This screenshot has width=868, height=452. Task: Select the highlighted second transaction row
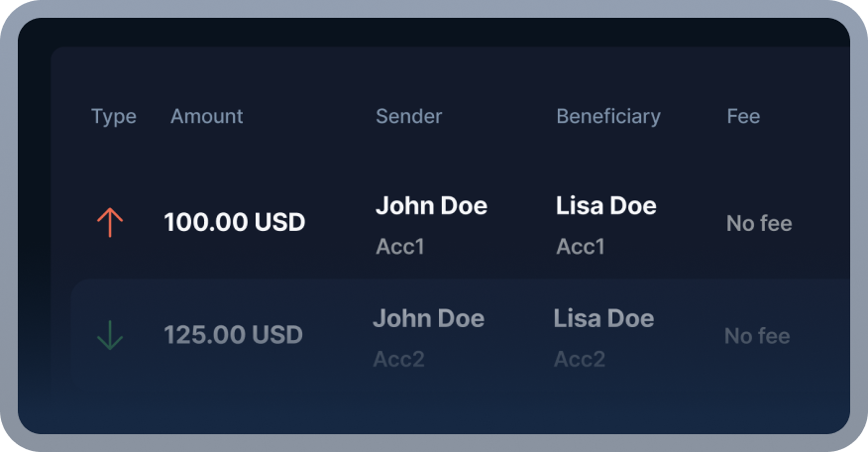pos(461,336)
